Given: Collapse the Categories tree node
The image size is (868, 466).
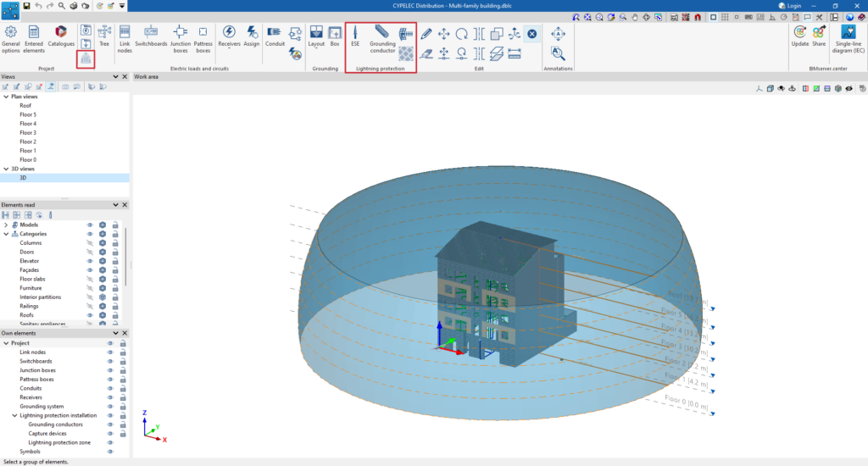Looking at the screenshot, I should 6,234.
